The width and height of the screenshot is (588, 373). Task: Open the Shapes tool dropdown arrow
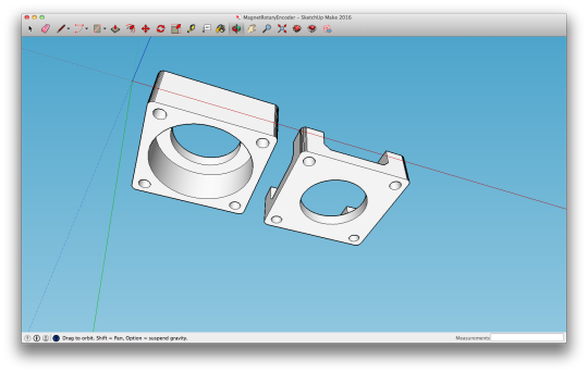(x=105, y=29)
